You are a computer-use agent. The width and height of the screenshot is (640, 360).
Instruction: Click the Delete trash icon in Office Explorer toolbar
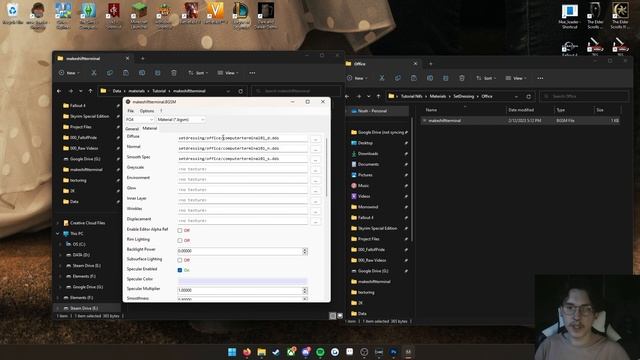462,78
